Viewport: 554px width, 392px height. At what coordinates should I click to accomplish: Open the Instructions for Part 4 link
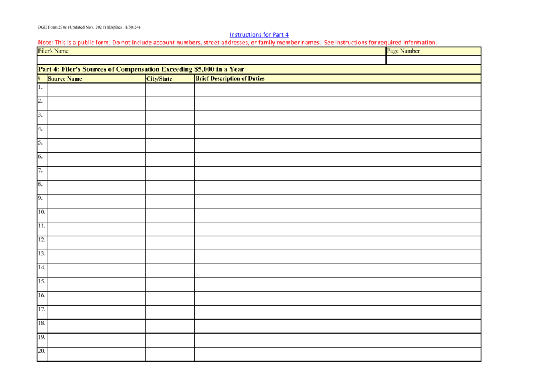coord(259,35)
